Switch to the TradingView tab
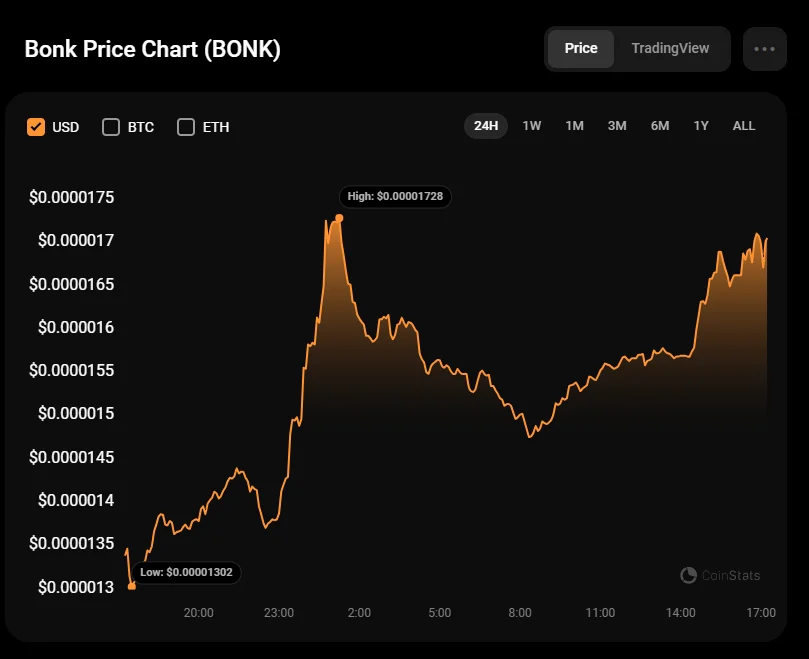This screenshot has height=659, width=809. (x=670, y=48)
